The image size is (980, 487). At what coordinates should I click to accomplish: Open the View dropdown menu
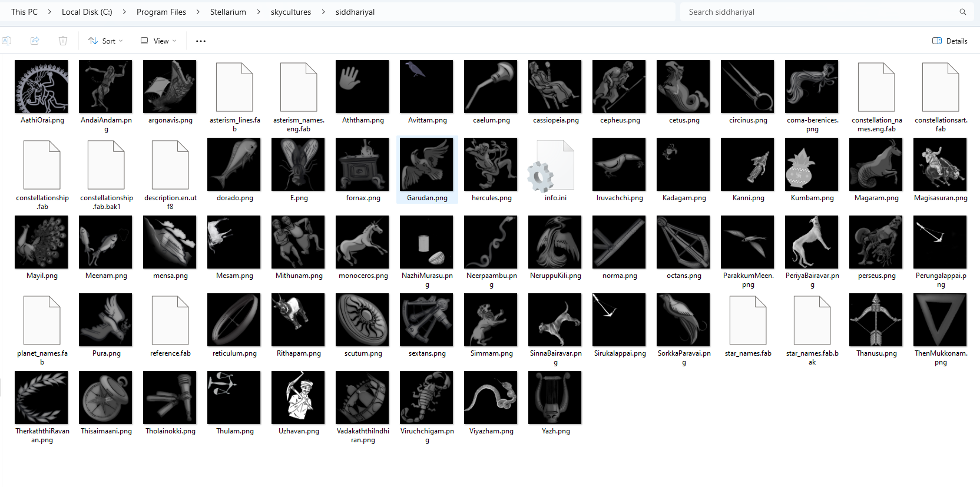coord(158,41)
